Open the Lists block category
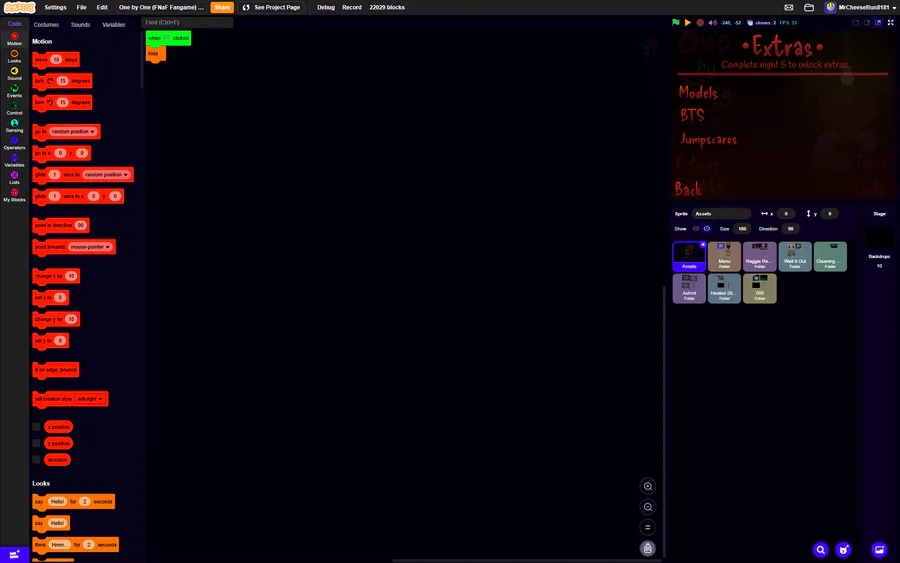The height and width of the screenshot is (563, 900). [x=14, y=177]
